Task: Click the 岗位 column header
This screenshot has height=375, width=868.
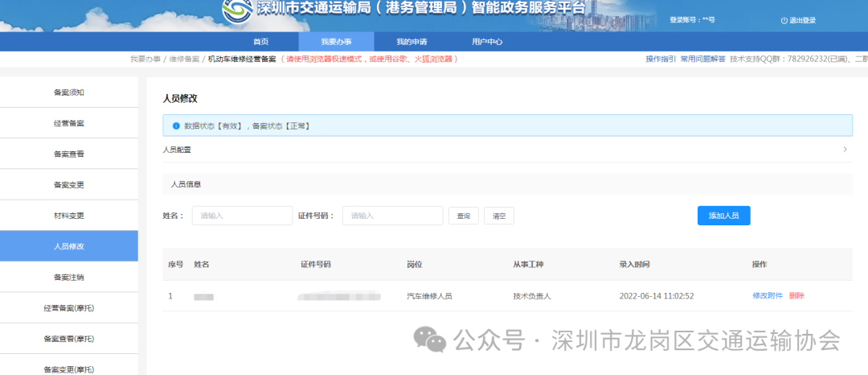Action: pyautogui.click(x=415, y=265)
